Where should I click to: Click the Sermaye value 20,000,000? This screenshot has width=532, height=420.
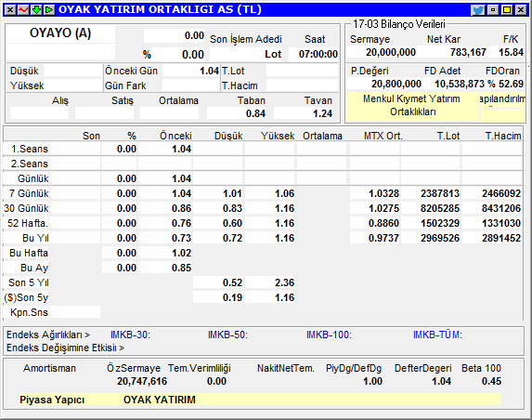tap(391, 52)
